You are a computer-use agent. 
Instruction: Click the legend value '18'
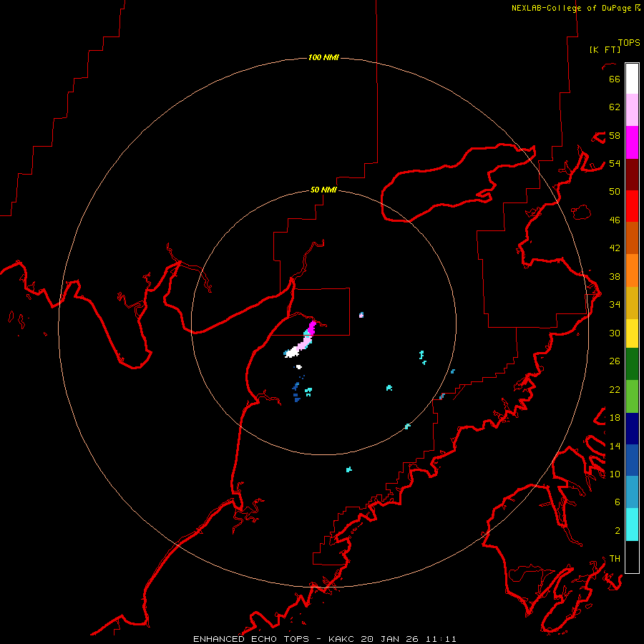(615, 418)
